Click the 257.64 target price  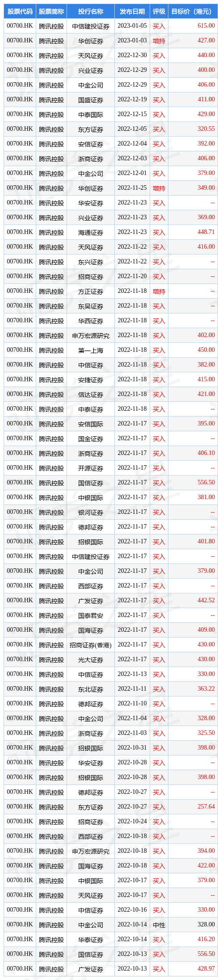coord(206,807)
